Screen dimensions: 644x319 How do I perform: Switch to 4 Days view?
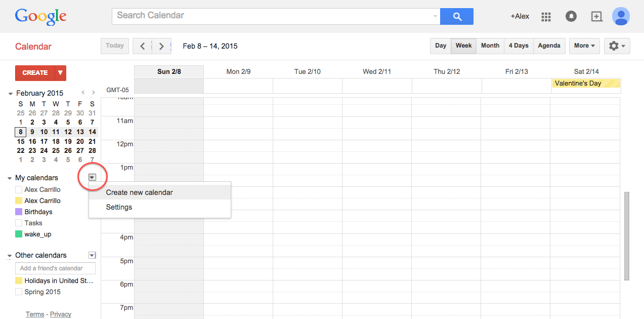[519, 46]
